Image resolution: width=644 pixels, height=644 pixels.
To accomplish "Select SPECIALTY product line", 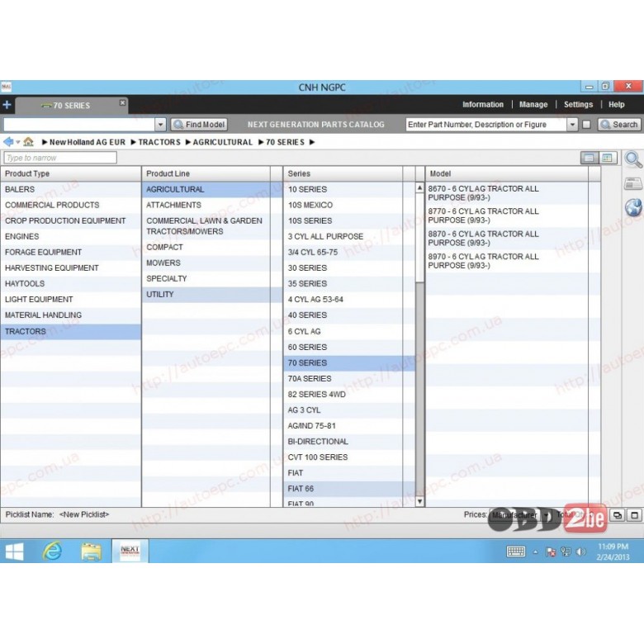I will pyautogui.click(x=211, y=278).
